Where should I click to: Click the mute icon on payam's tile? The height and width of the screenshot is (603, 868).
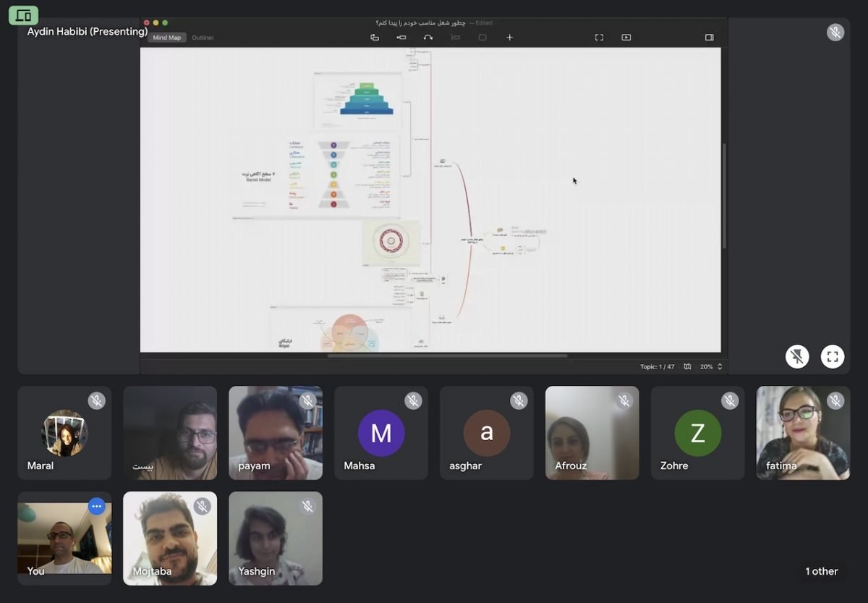click(x=308, y=401)
